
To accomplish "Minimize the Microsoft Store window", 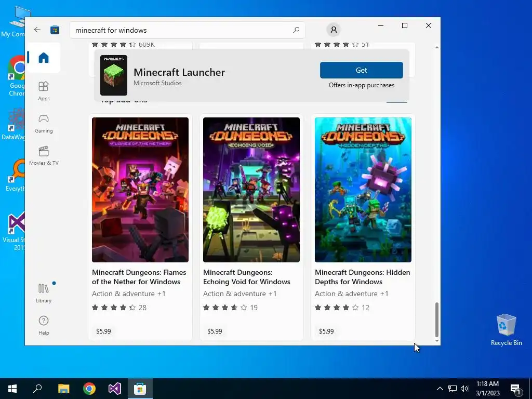I will 381,25.
